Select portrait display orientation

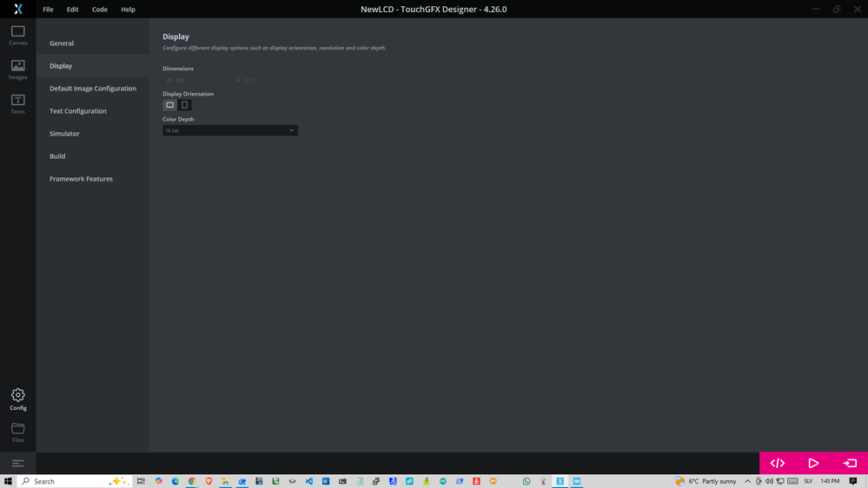pyautogui.click(x=184, y=104)
